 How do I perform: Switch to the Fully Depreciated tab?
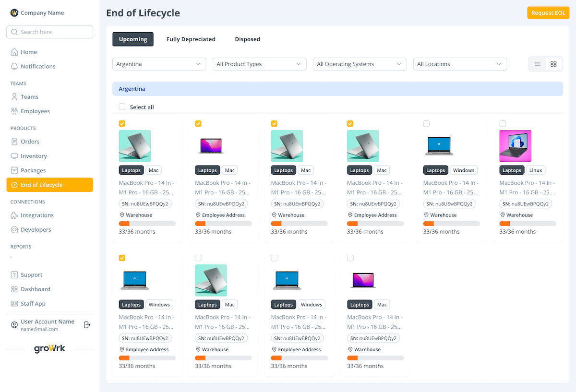191,39
